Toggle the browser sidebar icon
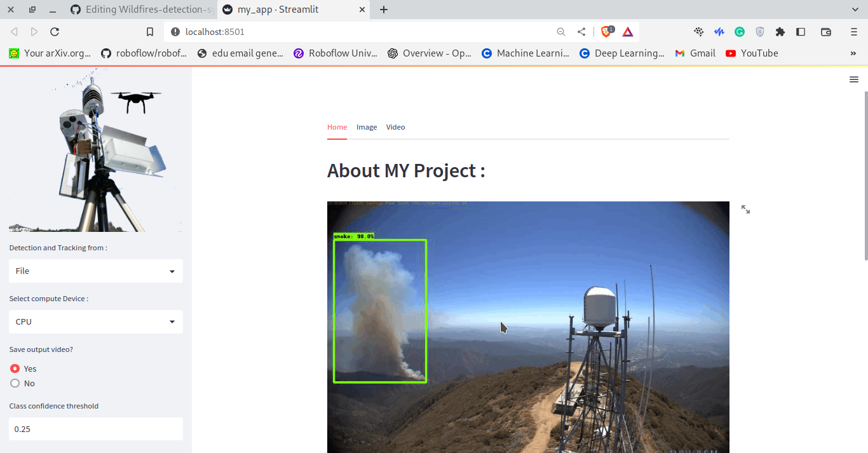Screen dimensions: 868x453 tap(801, 31)
